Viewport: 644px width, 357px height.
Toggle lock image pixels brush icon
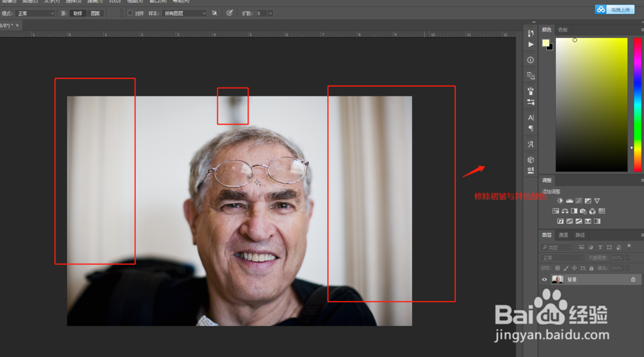point(566,268)
